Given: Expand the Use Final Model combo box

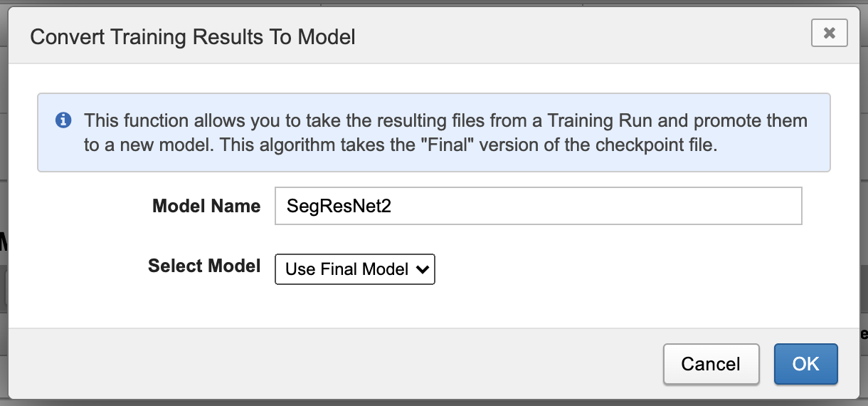Looking at the screenshot, I should coord(354,269).
